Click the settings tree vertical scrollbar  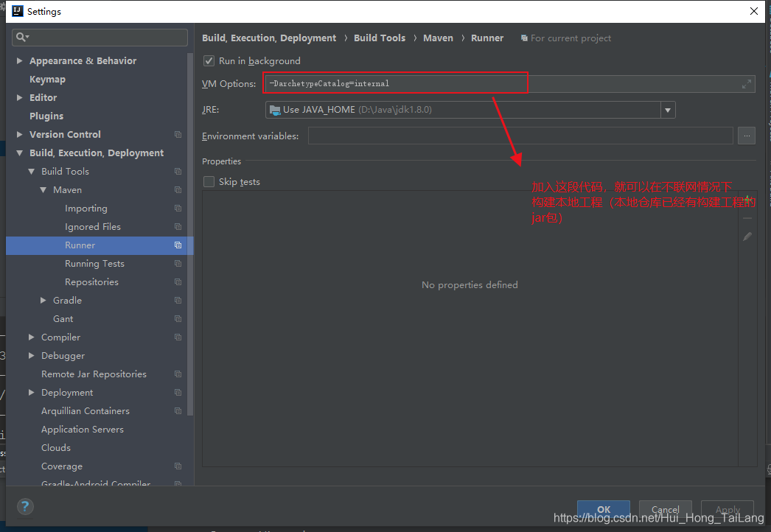point(190,234)
